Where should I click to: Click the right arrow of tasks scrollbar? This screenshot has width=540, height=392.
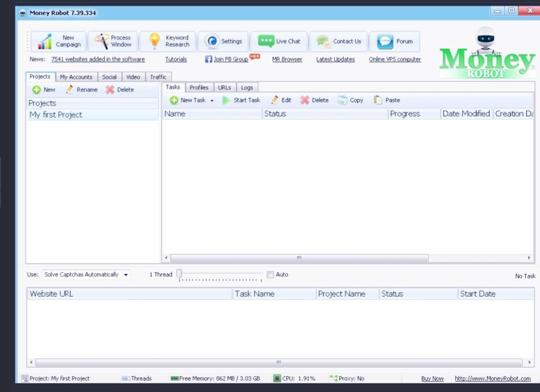tap(529, 258)
